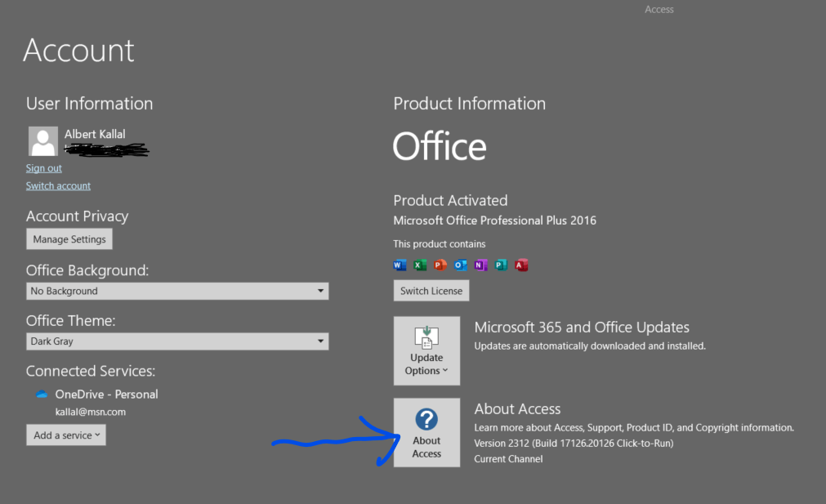Image resolution: width=826 pixels, height=504 pixels.
Task: Click the Outlook application icon
Action: coord(461,265)
